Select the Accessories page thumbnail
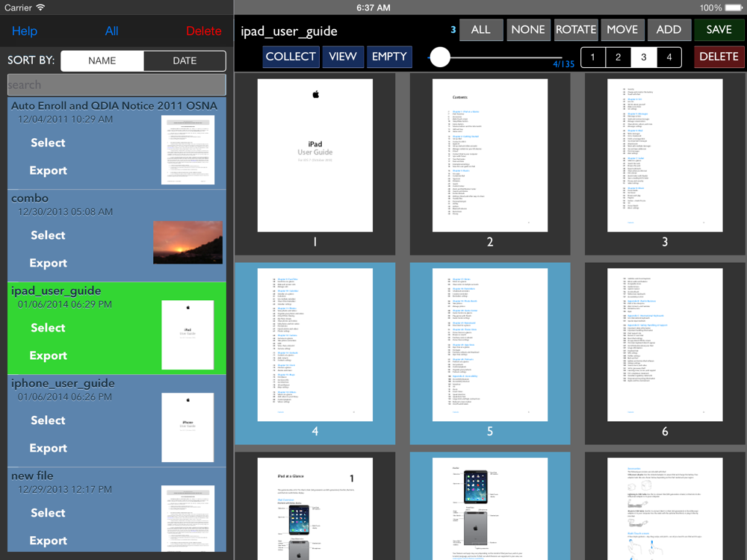Screen dimensions: 747x560 [x=665, y=508]
